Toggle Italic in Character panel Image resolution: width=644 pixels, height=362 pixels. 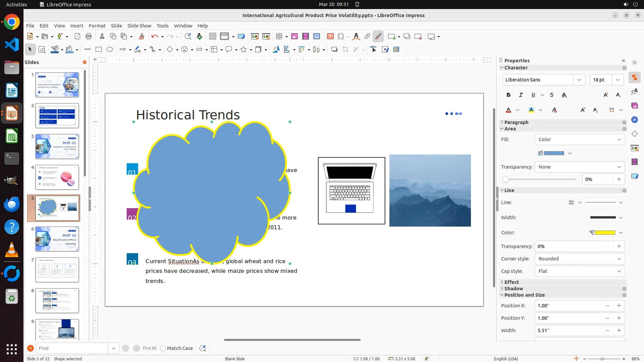coord(521,95)
